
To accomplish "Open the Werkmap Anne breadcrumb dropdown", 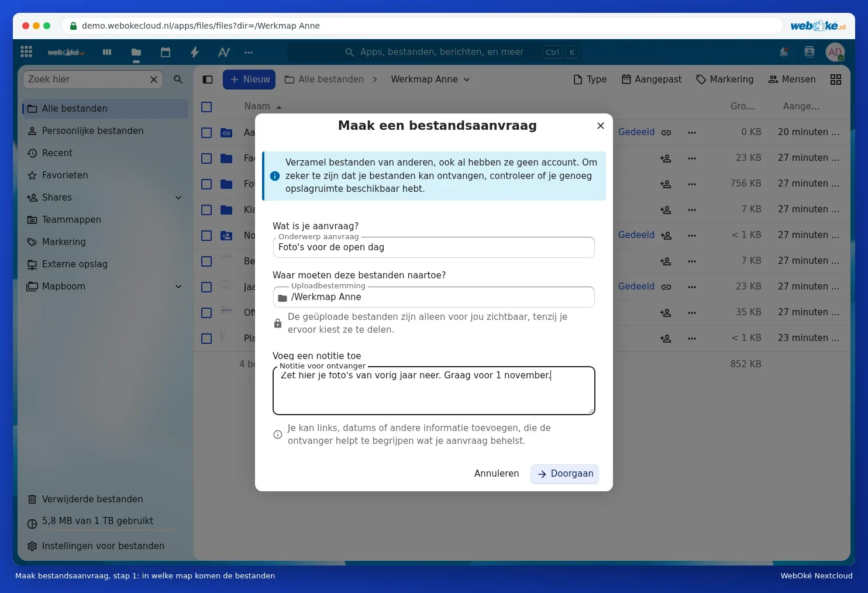I will (x=430, y=80).
